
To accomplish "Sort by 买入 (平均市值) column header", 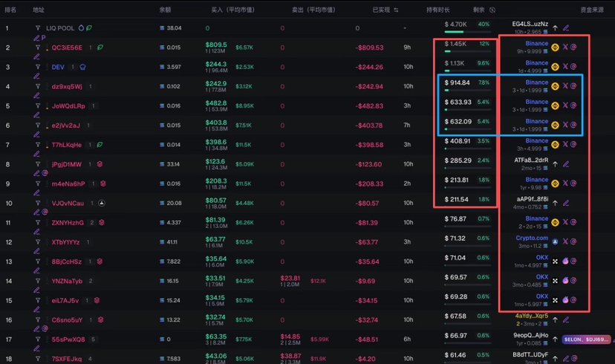I will click(233, 10).
